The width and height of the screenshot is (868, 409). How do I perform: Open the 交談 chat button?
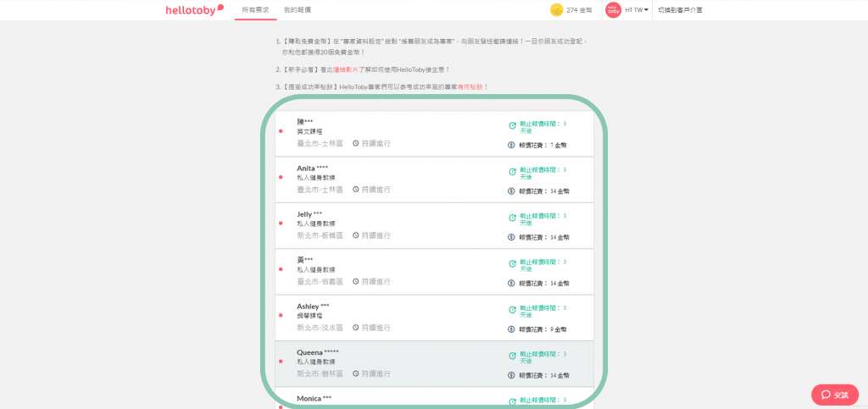(834, 395)
